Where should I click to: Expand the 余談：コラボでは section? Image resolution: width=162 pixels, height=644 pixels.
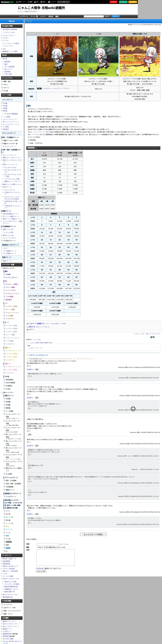(x=29, y=143)
